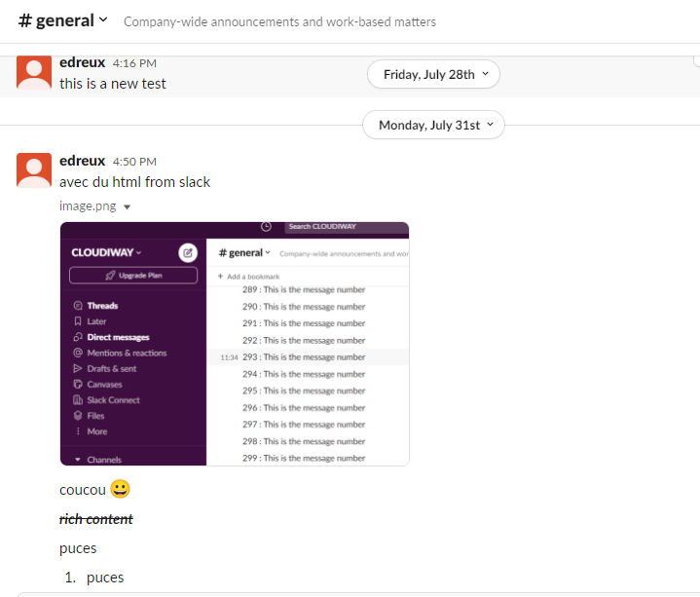Image resolution: width=700 pixels, height=597 pixels.
Task: Click the strikethrough 'rich content' text
Action: (x=96, y=519)
